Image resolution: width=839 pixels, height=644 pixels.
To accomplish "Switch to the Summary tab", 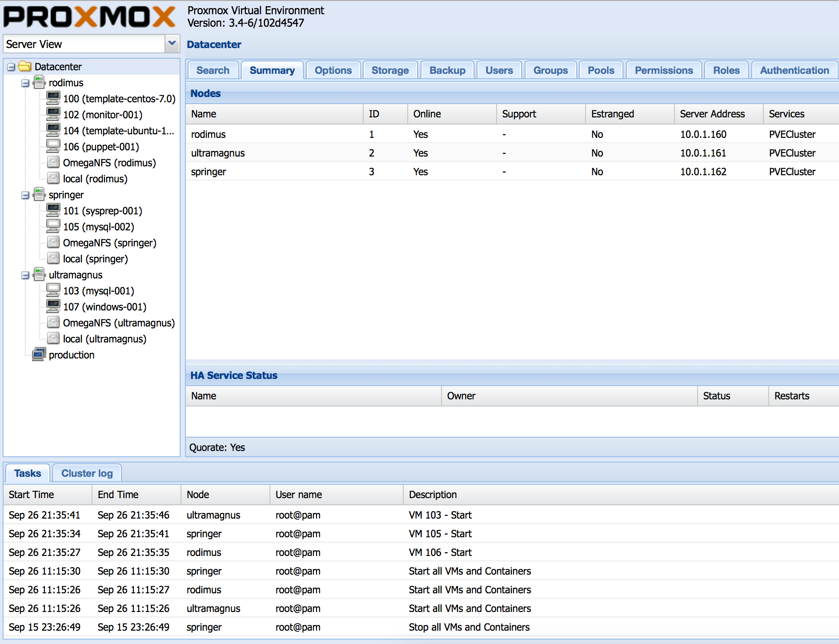I will click(x=272, y=70).
